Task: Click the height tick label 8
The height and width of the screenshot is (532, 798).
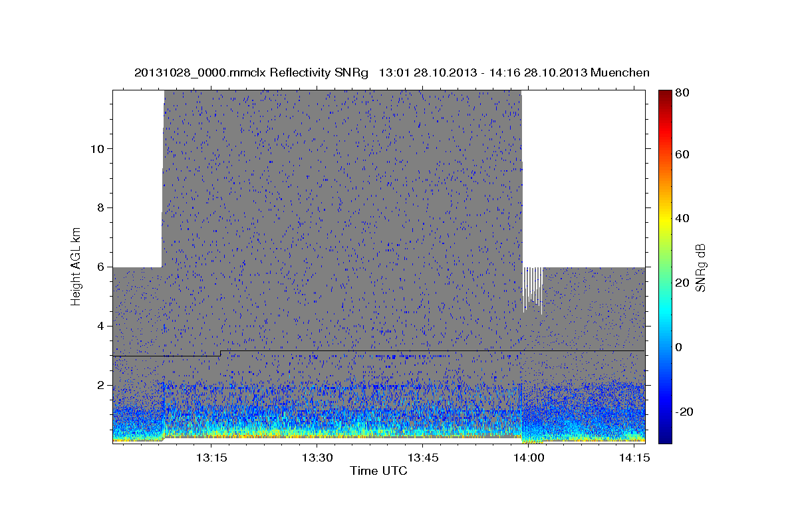Action: 101,207
